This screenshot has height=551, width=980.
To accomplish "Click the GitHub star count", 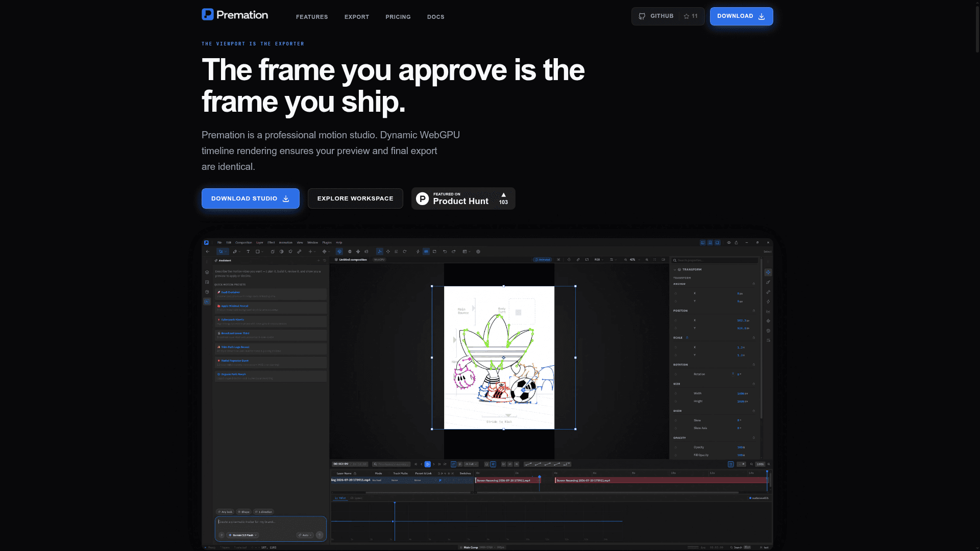I will pos(691,16).
